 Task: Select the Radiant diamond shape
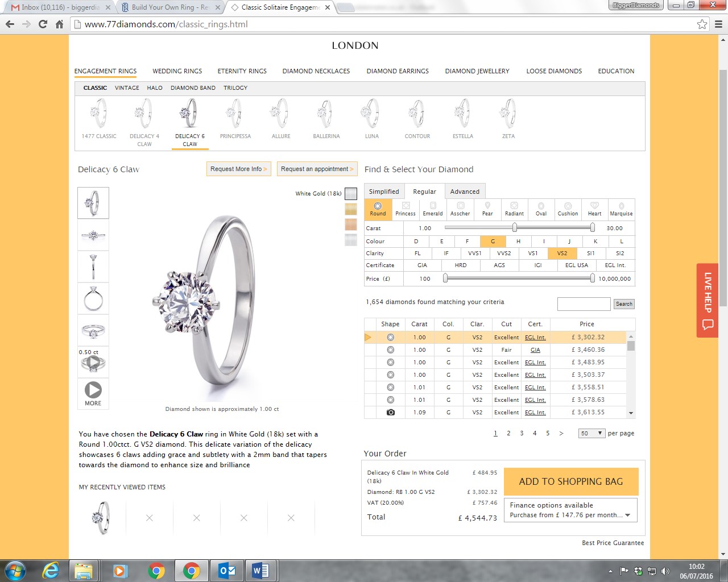click(514, 209)
